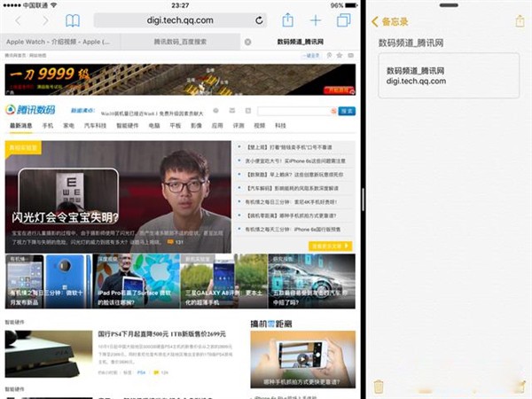Tap the share icon in Notes
The image size is (532, 399).
[x=520, y=20]
